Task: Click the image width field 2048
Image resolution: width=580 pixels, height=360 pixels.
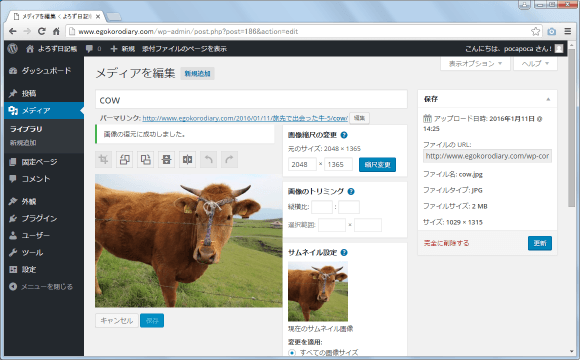Action: [302, 164]
